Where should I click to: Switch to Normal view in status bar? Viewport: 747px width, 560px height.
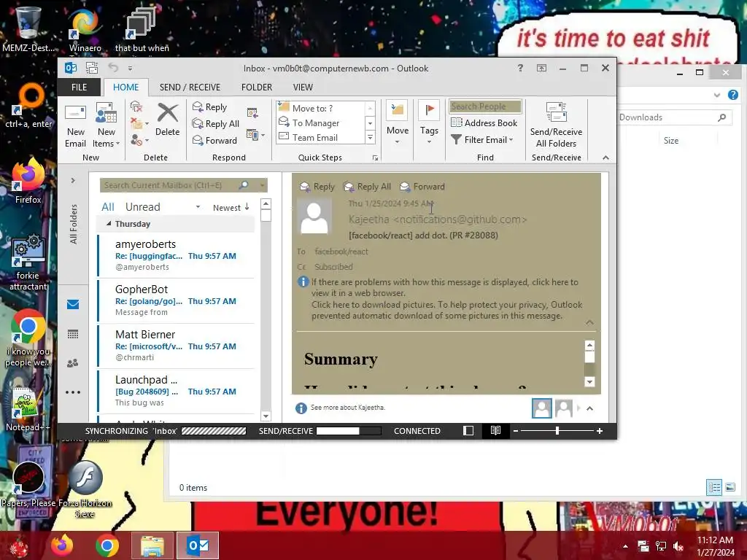[x=468, y=430]
